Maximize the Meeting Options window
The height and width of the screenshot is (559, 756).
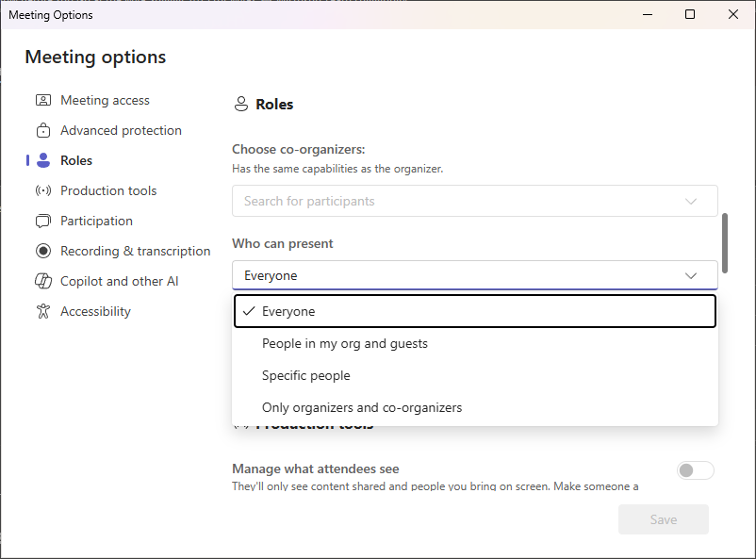(x=690, y=14)
